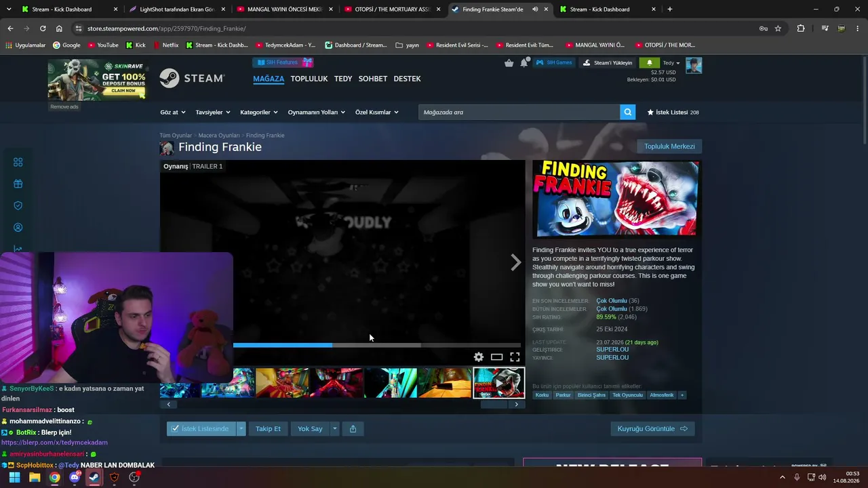
Task: Bookmark this page with the star icon
Action: (x=778, y=28)
